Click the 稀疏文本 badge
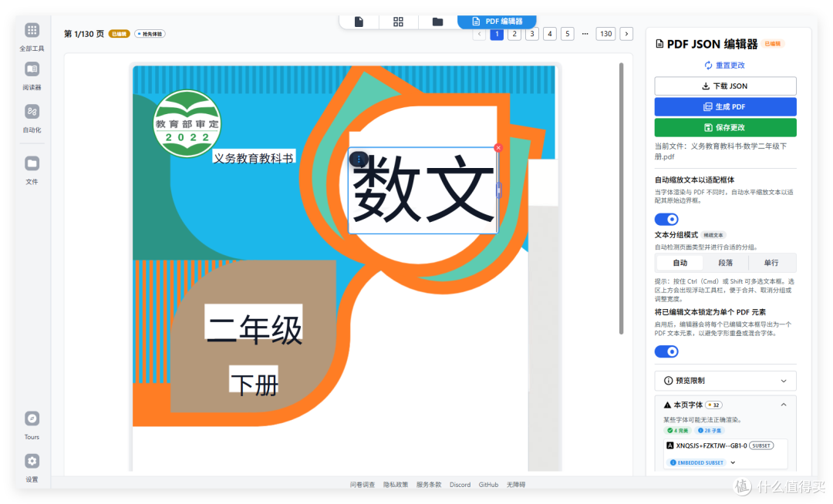Screen dimensions: 833x504 [713, 235]
